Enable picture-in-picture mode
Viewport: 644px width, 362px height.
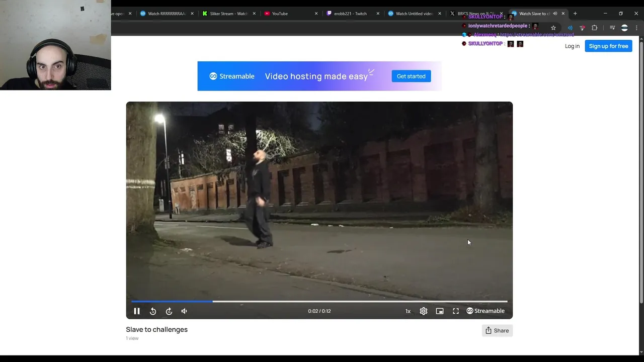(440, 311)
